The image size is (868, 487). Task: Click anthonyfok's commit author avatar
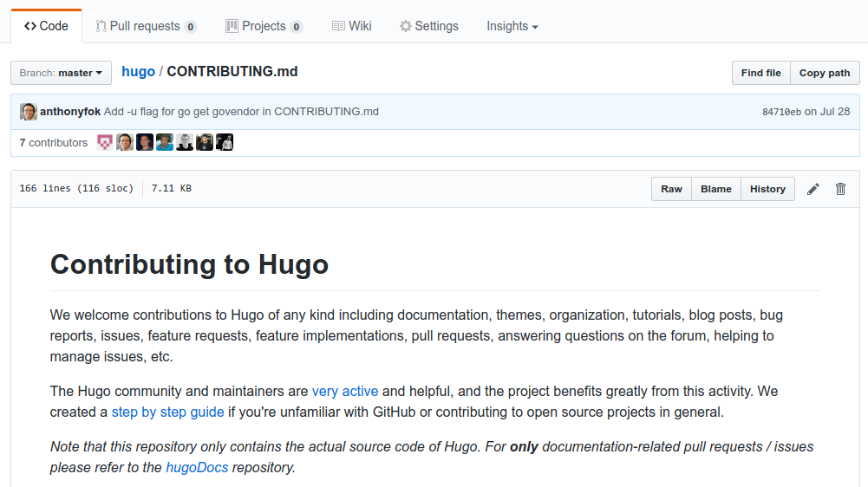point(29,112)
